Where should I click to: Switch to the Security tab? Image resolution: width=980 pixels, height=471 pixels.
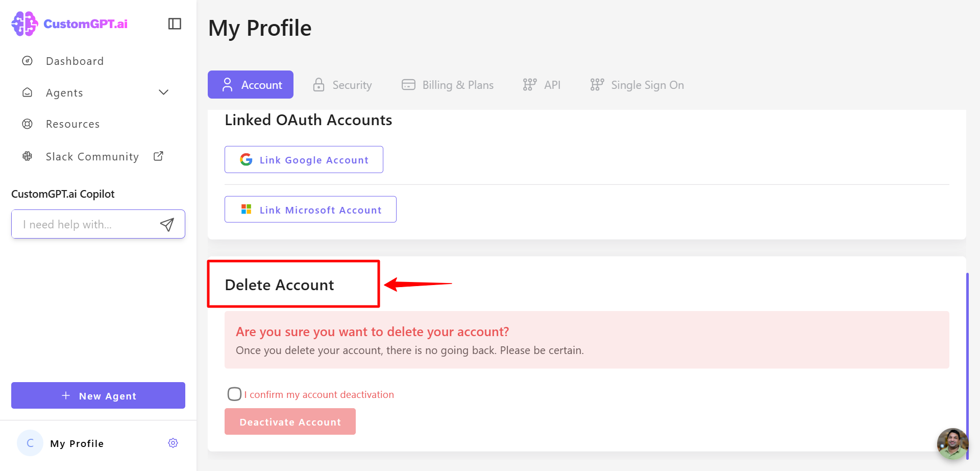coord(342,85)
